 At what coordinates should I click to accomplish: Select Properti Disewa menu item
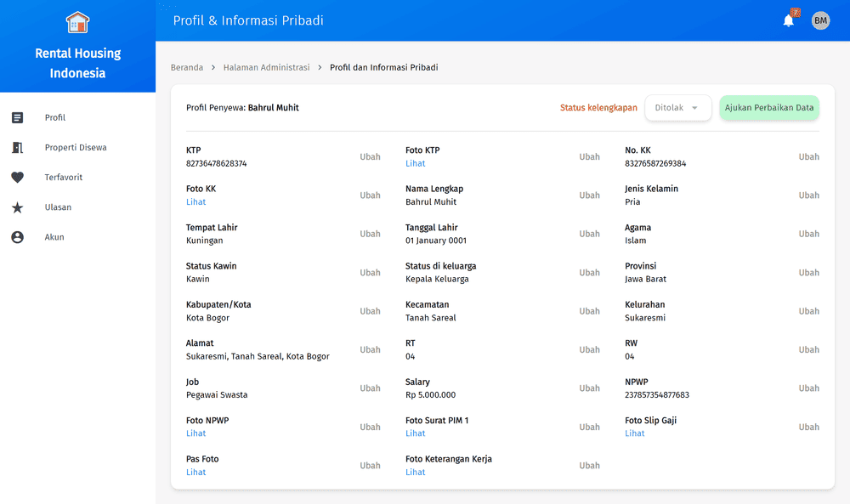click(x=76, y=148)
